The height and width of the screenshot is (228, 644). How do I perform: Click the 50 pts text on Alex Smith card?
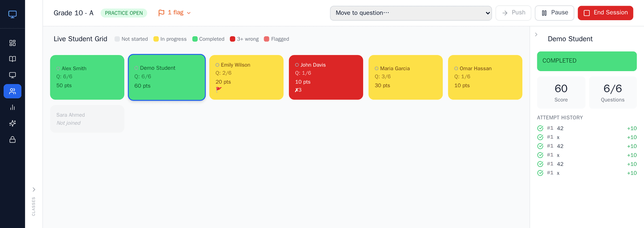pos(64,86)
